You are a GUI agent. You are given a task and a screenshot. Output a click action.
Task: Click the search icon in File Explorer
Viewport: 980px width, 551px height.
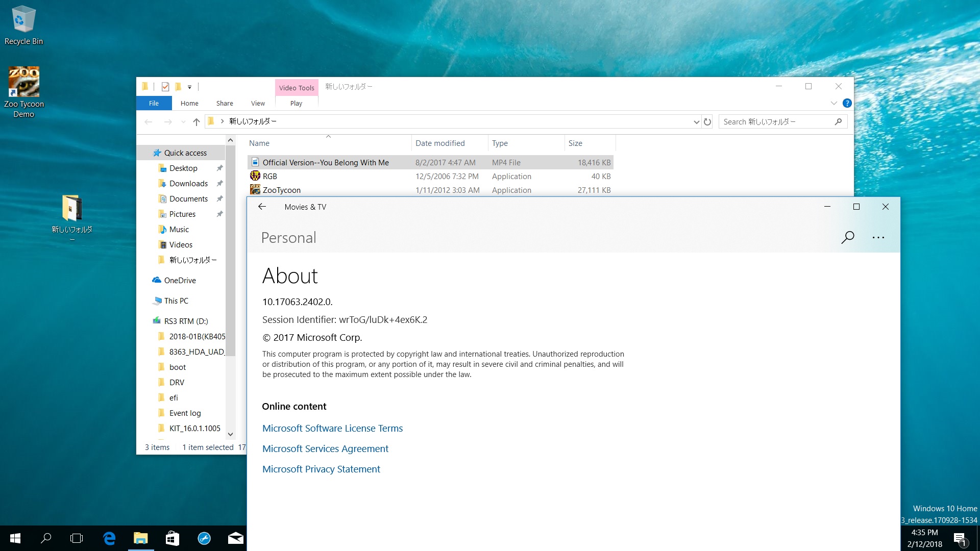(840, 121)
